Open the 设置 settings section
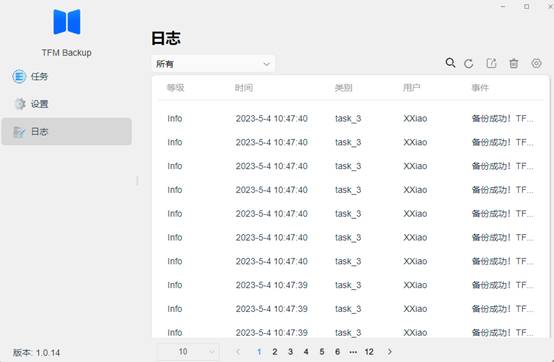Viewport: 554px width, 362px height. 67,104
